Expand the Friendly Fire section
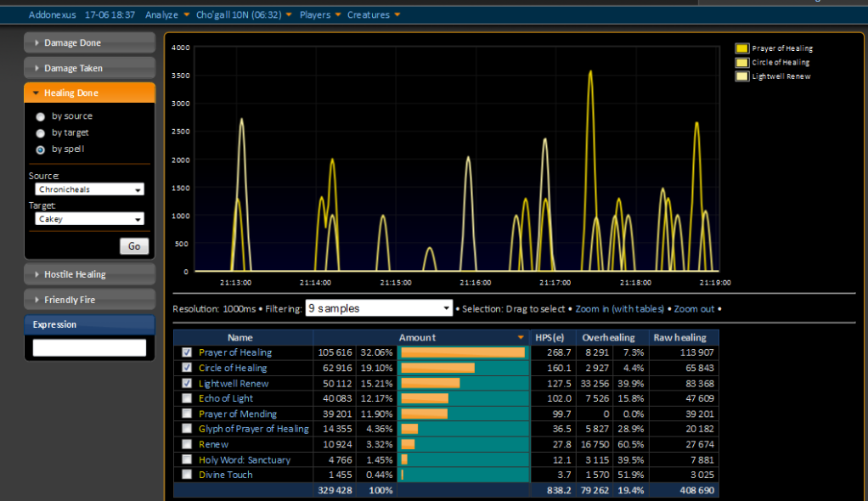The image size is (868, 501). coord(89,300)
